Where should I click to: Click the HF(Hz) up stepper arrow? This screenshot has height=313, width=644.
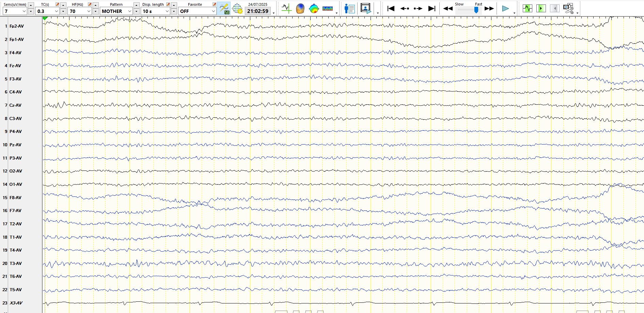coord(95,5)
